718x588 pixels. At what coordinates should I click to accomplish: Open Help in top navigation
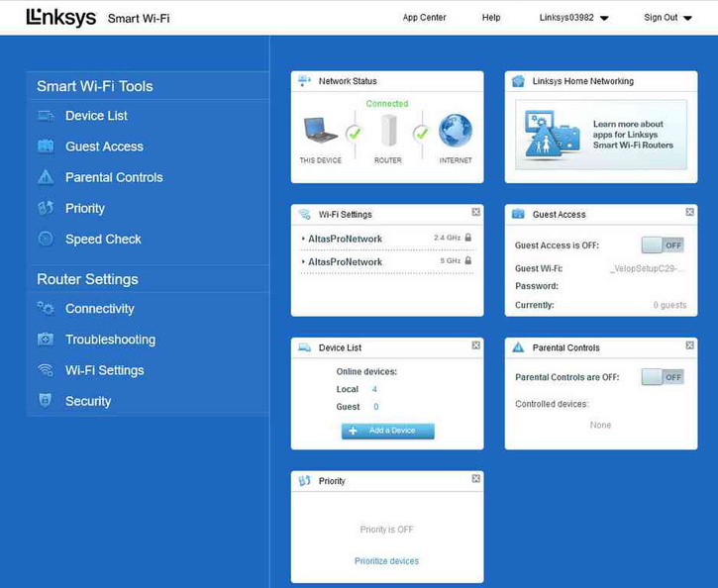pyautogui.click(x=491, y=18)
